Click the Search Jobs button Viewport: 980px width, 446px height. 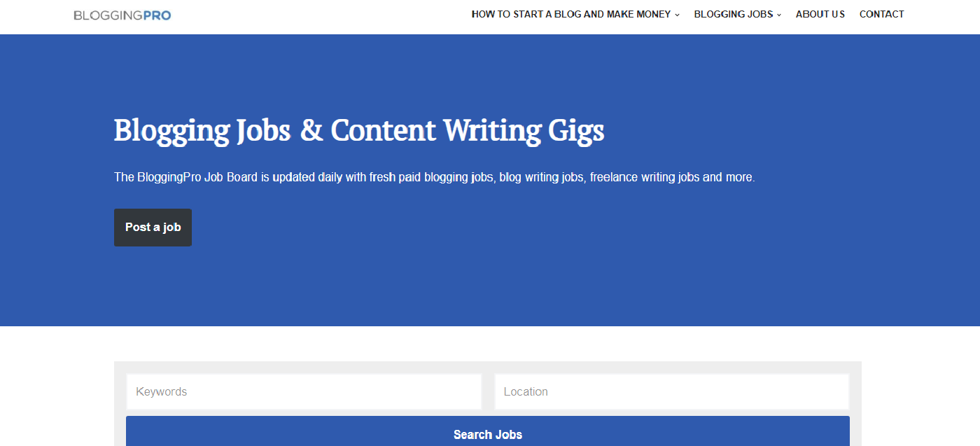[488, 431]
